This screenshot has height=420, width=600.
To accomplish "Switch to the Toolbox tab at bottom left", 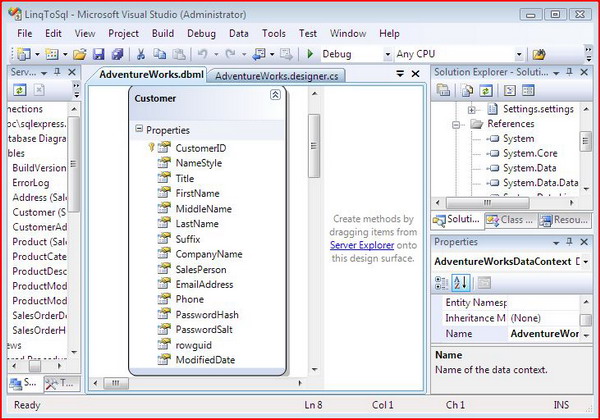I will tap(62, 383).
